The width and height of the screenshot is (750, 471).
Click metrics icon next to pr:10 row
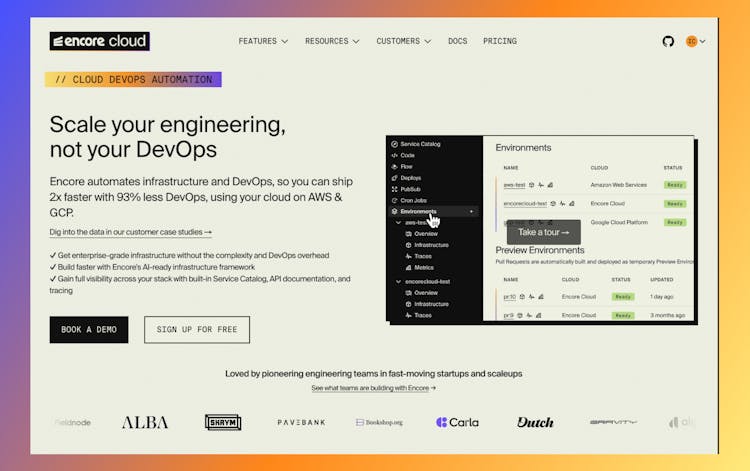click(541, 297)
